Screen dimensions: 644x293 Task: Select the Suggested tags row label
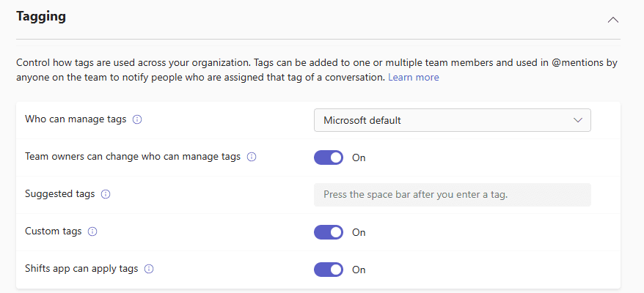point(59,194)
